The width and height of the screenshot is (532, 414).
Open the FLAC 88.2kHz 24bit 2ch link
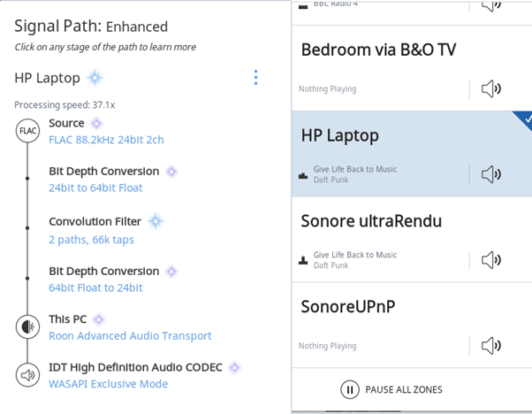[106, 140]
